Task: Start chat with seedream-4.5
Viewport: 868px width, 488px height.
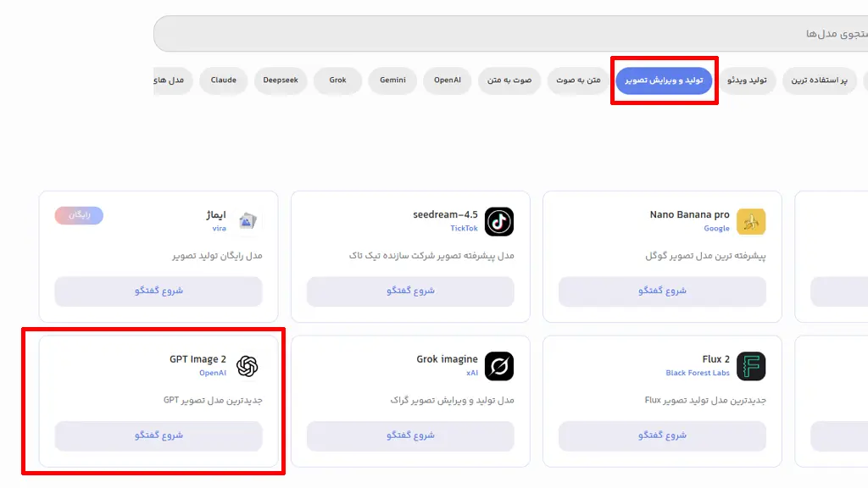Action: coord(410,291)
